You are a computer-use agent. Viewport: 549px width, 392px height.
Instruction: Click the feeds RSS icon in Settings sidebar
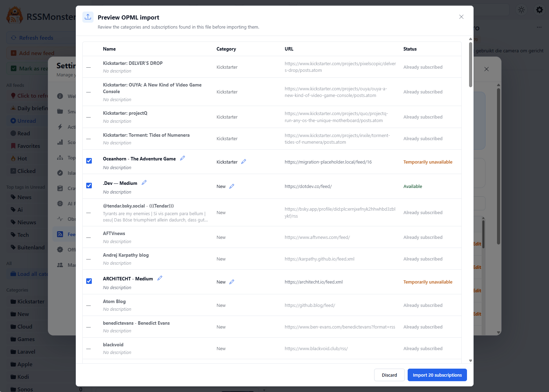coord(60,234)
